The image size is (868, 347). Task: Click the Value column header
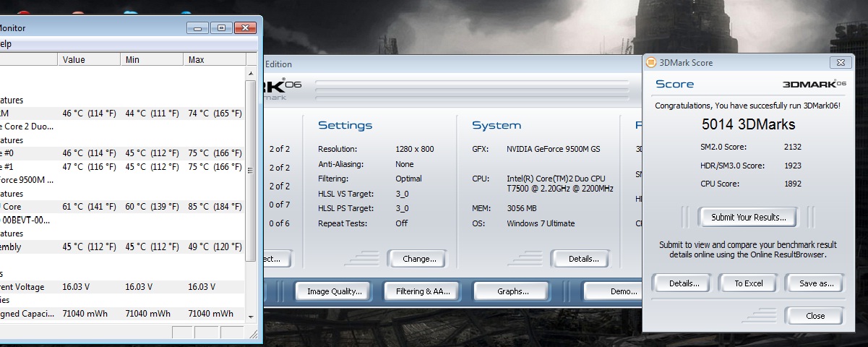pyautogui.click(x=89, y=59)
